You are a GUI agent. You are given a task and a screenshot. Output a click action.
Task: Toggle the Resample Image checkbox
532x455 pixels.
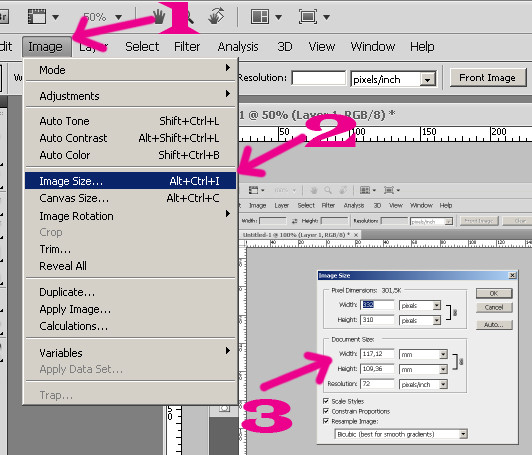[326, 421]
